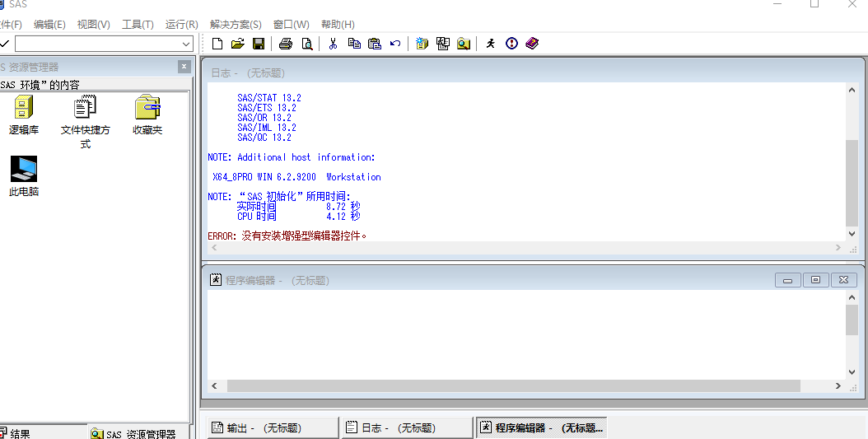Copy selection using the copy icon

click(354, 43)
